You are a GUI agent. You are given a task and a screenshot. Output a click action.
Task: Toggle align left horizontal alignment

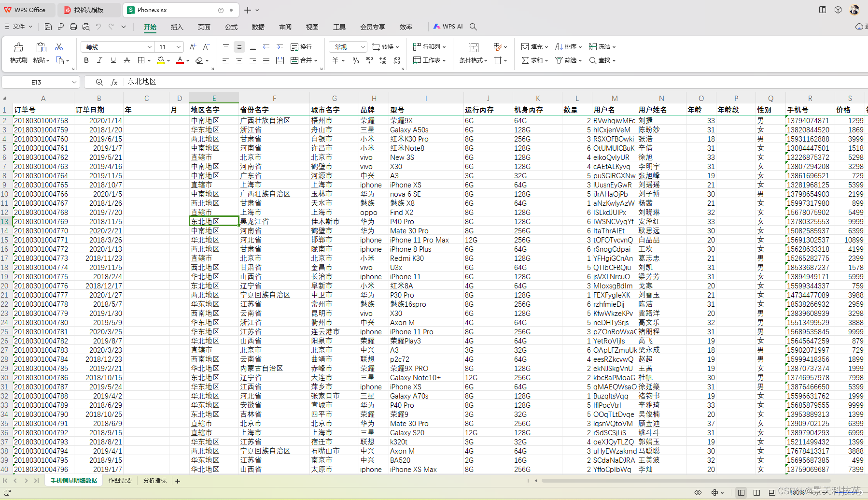pyautogui.click(x=225, y=60)
